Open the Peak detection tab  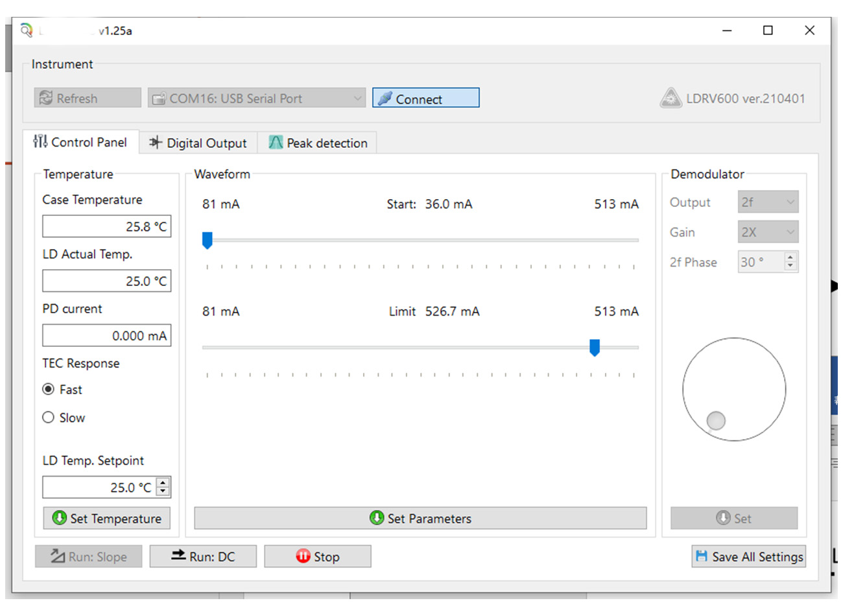(x=318, y=143)
